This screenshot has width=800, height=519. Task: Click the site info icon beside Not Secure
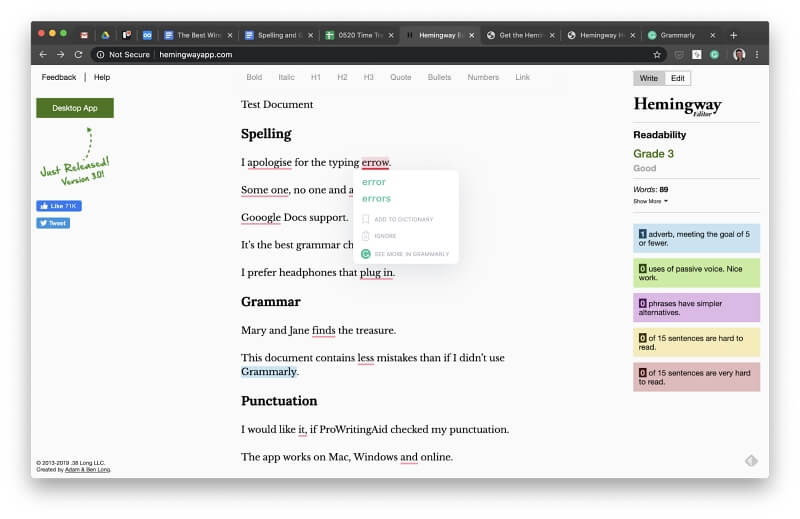point(101,54)
